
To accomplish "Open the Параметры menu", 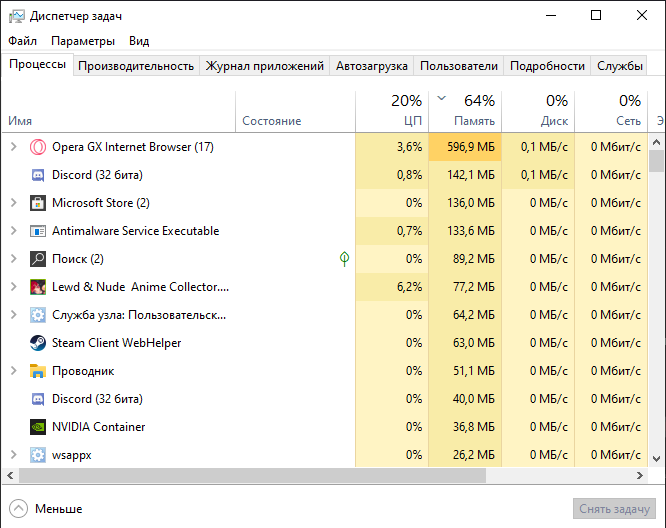I will (83, 41).
